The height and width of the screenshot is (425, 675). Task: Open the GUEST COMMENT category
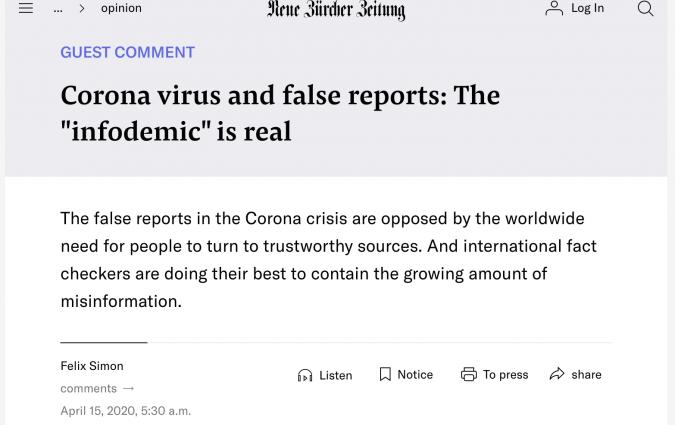[x=127, y=52]
